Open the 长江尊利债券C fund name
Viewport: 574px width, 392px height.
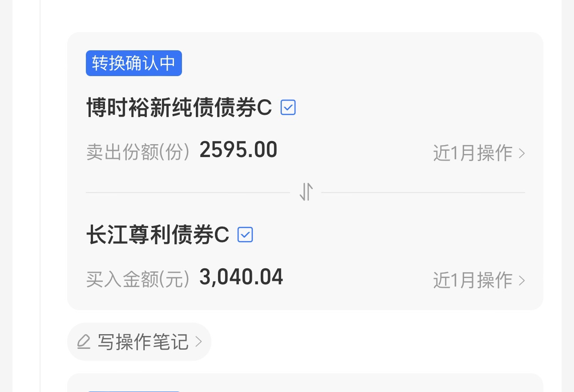[x=158, y=234]
